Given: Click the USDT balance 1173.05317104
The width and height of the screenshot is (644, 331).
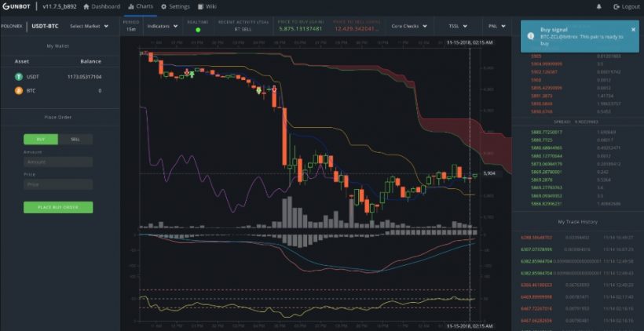Looking at the screenshot, I should 85,77.
